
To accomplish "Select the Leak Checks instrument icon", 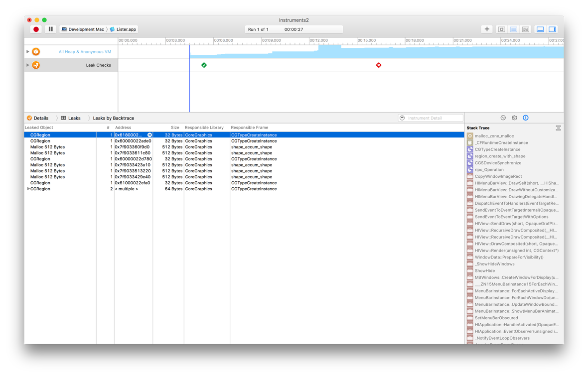I will 35,65.
